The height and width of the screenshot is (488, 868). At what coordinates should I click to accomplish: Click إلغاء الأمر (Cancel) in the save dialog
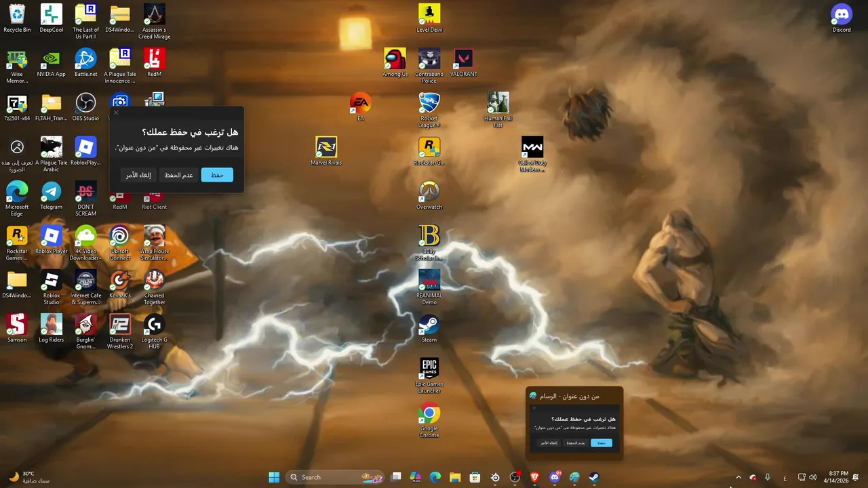point(138,175)
